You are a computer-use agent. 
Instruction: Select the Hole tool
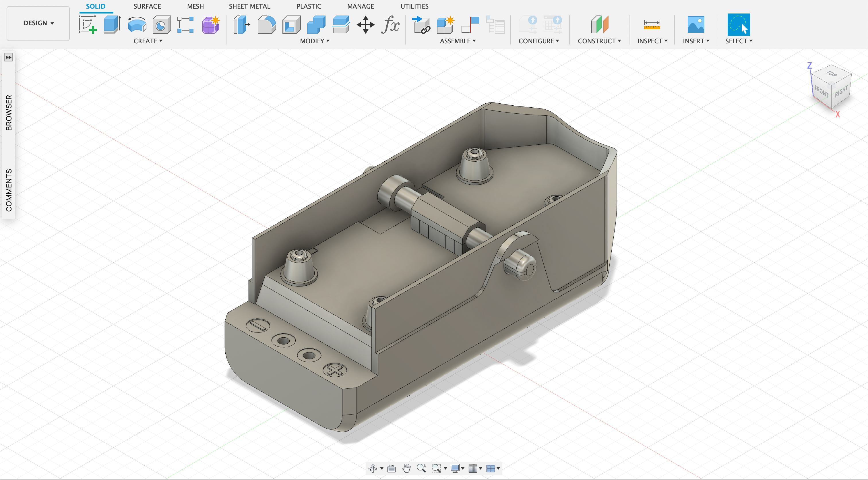coord(161,25)
